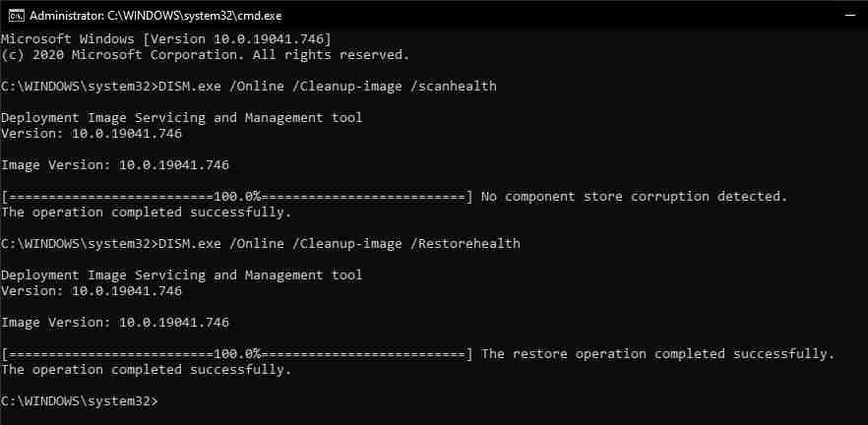Click the 2020 Microsoft Corporation copyright line

click(x=205, y=54)
